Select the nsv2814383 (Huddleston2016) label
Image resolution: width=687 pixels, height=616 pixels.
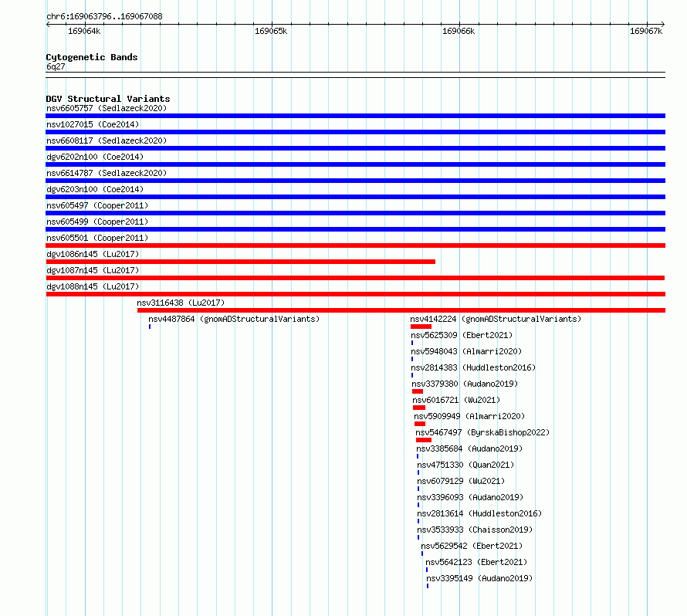tap(473, 367)
